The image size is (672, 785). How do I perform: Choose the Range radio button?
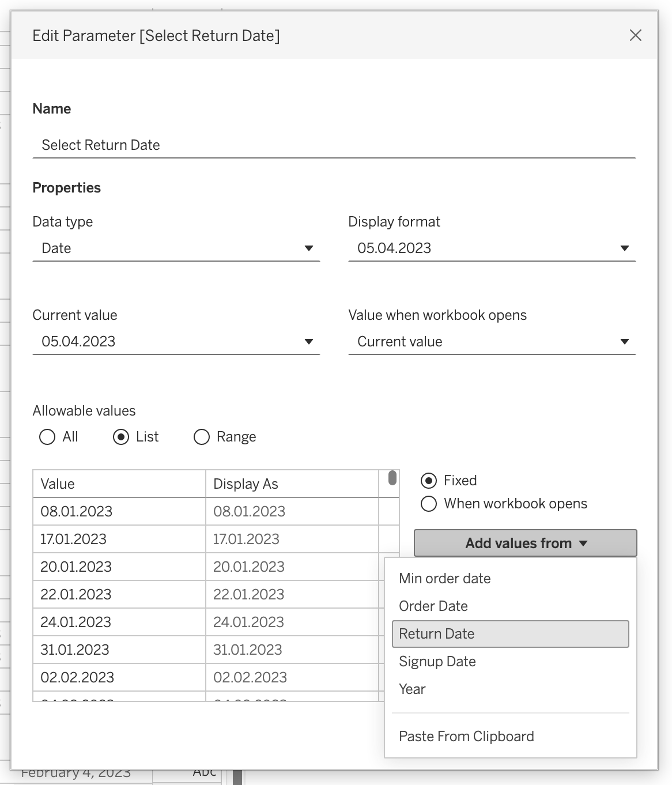point(202,437)
